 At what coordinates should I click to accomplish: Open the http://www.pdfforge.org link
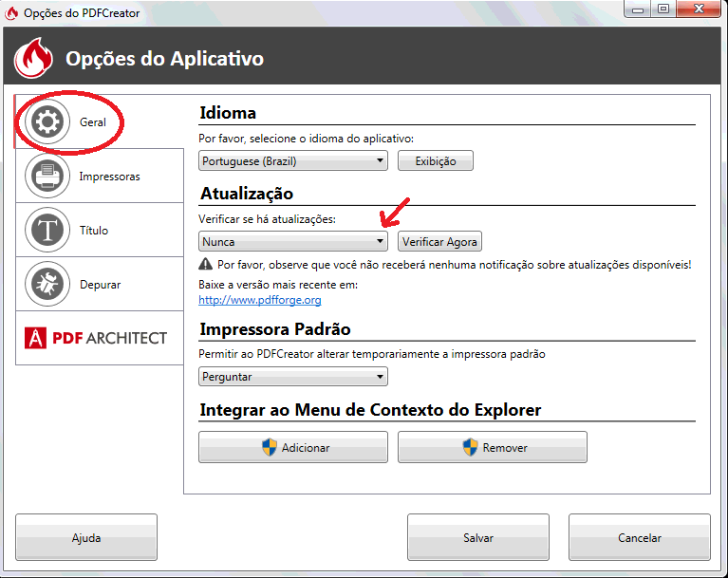click(259, 300)
